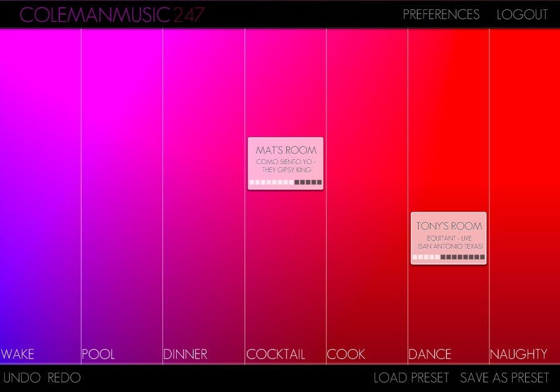
Task: Save current setup as preset
Action: tap(504, 378)
